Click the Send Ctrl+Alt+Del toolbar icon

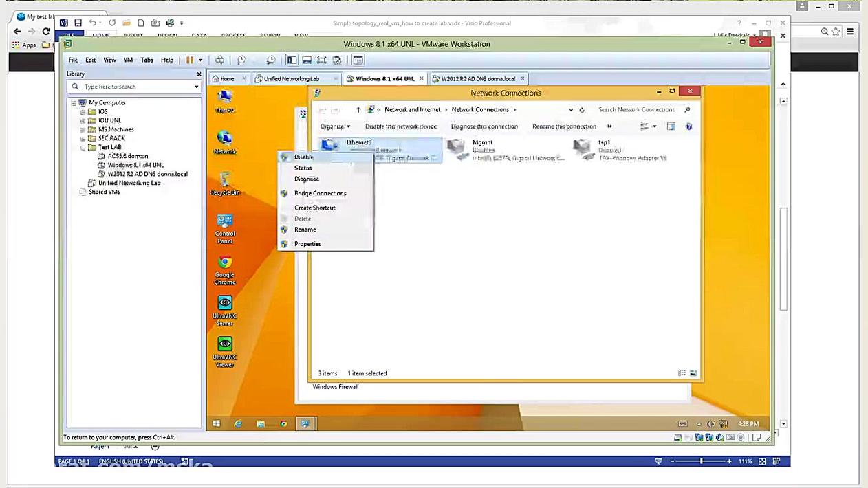(x=219, y=60)
